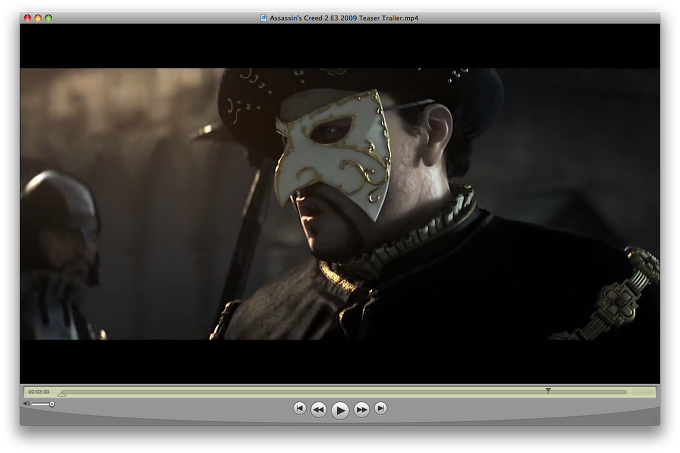Click the volume speaker icon
680x453 pixels.
26,404
